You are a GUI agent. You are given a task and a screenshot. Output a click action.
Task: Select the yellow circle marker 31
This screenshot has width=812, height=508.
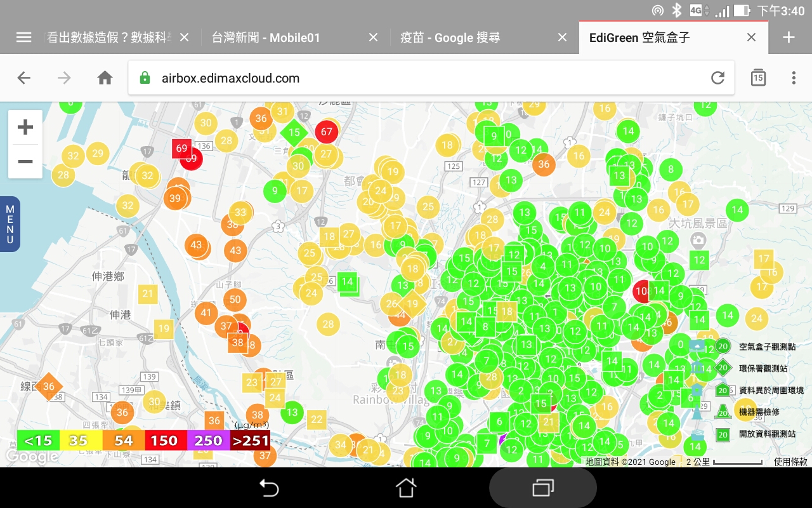tap(283, 112)
